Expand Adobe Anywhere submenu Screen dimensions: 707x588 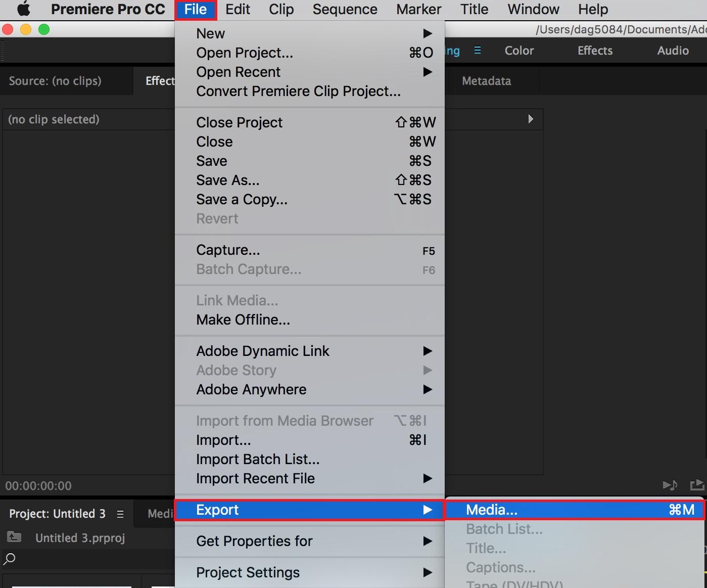tap(310, 389)
